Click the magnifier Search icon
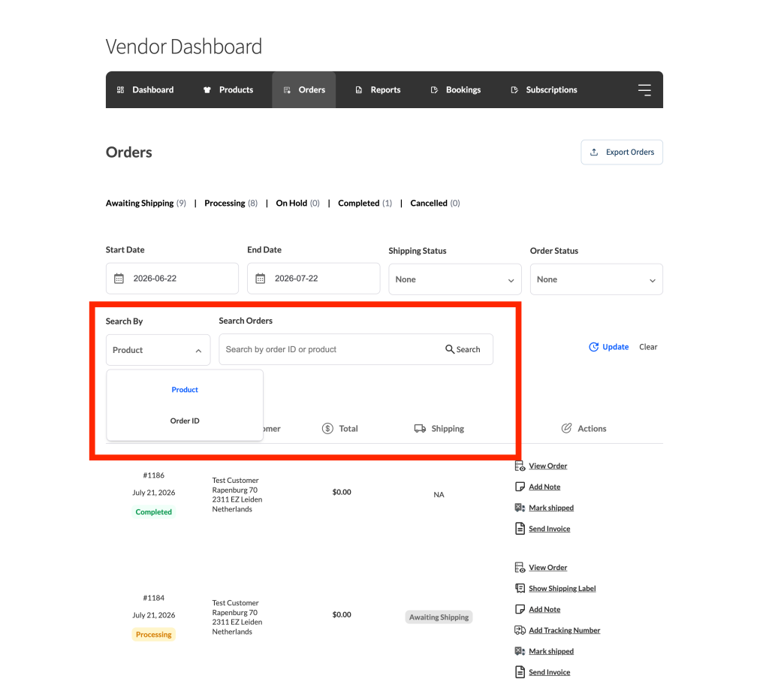 click(449, 349)
